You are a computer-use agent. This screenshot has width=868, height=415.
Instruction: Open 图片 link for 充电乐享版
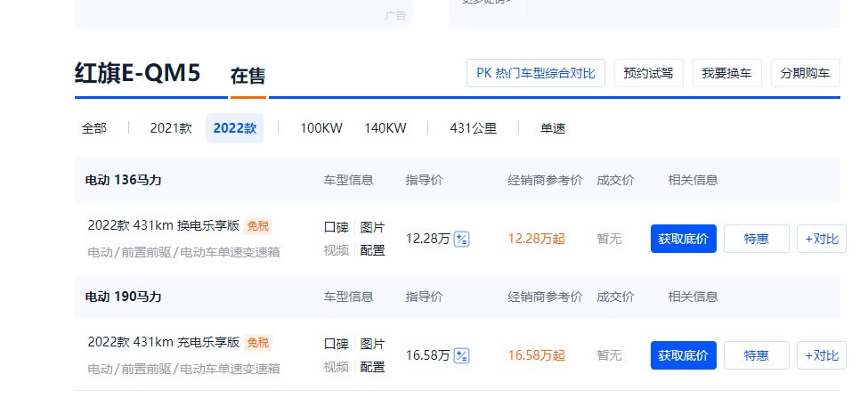pos(372,344)
